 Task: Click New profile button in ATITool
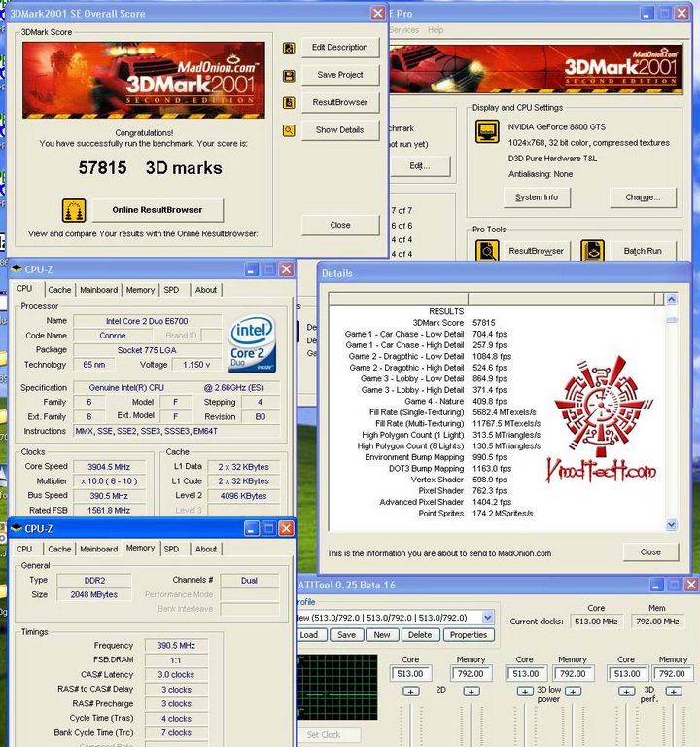tap(382, 635)
